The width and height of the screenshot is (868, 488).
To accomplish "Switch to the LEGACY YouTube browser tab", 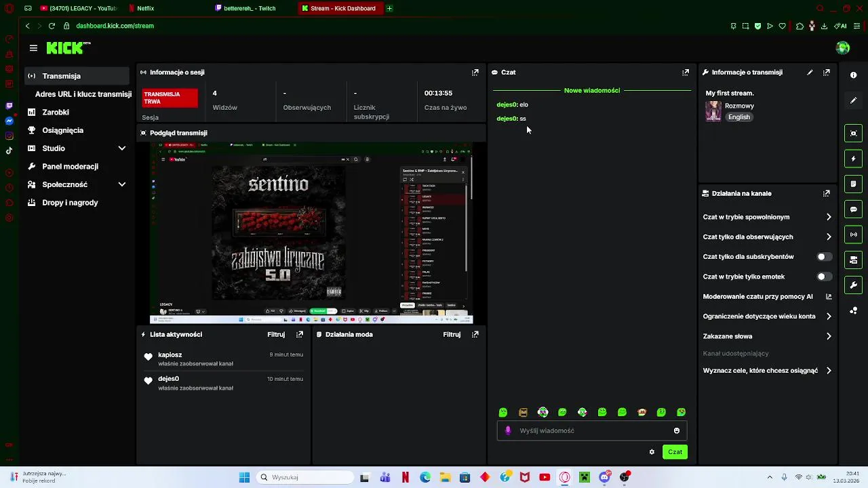I will [x=79, y=8].
